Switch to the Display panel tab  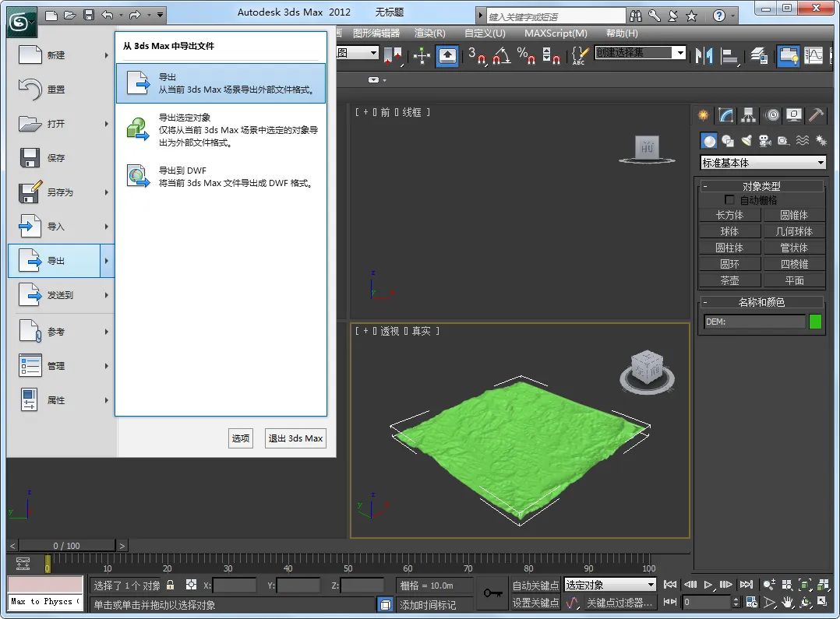tap(794, 115)
